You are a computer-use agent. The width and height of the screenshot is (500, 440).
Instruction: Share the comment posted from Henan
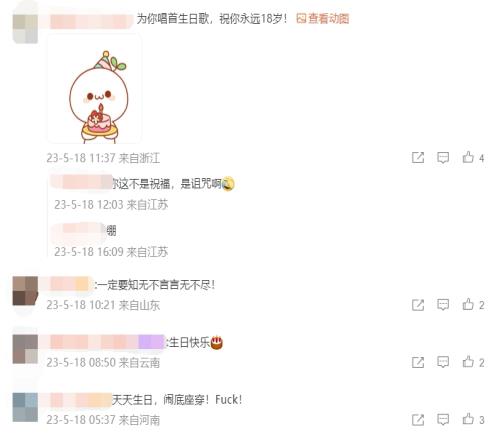pyautogui.click(x=418, y=419)
